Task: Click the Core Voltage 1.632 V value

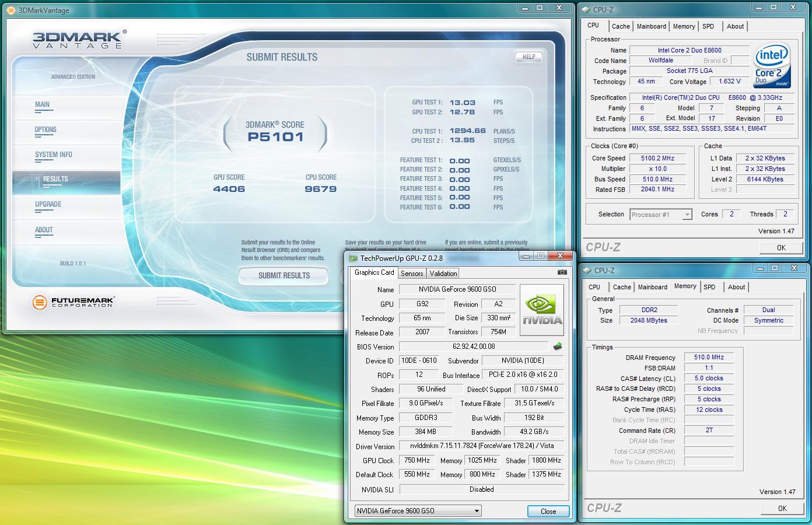Action: tap(730, 82)
